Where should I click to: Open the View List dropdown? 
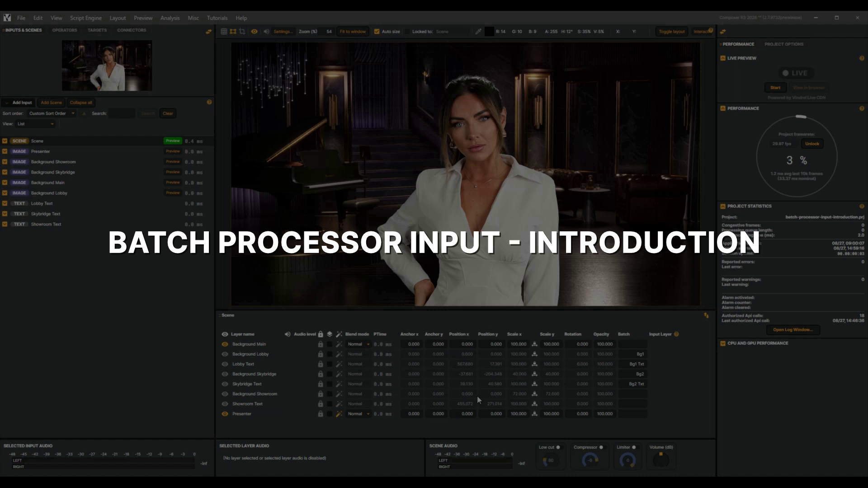pos(35,124)
